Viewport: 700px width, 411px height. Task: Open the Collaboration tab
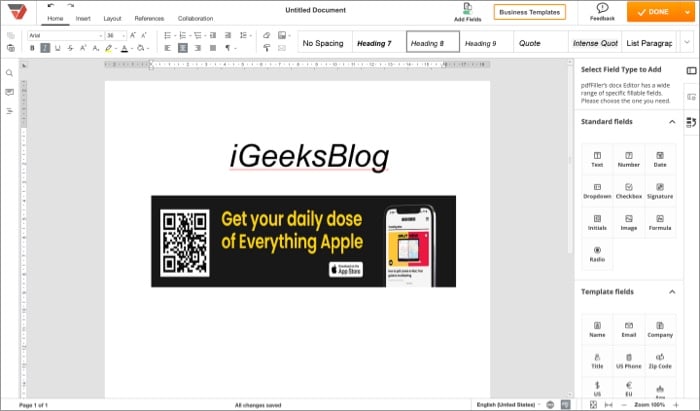195,18
